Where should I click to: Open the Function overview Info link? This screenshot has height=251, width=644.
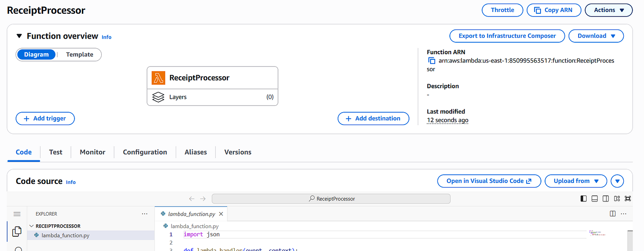107,37
